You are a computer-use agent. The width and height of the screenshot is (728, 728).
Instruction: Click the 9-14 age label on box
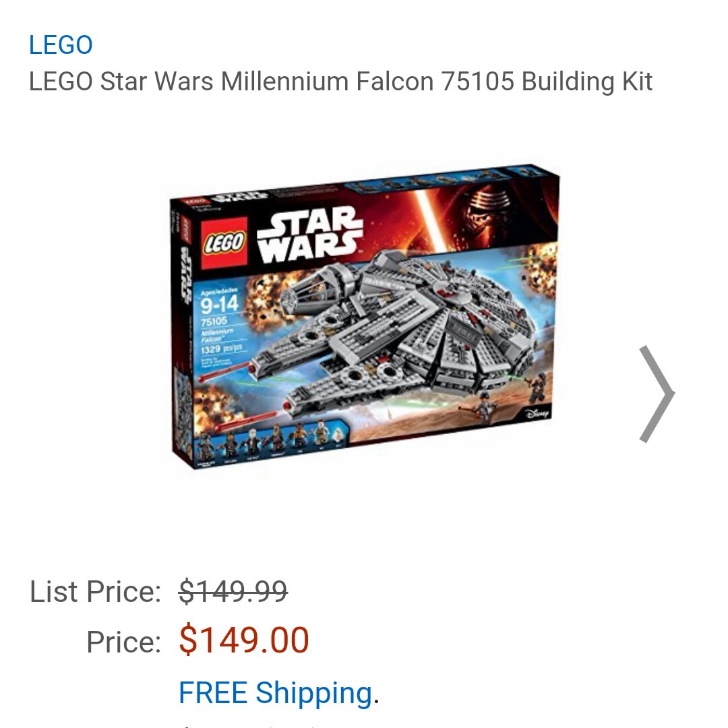pos(219,305)
